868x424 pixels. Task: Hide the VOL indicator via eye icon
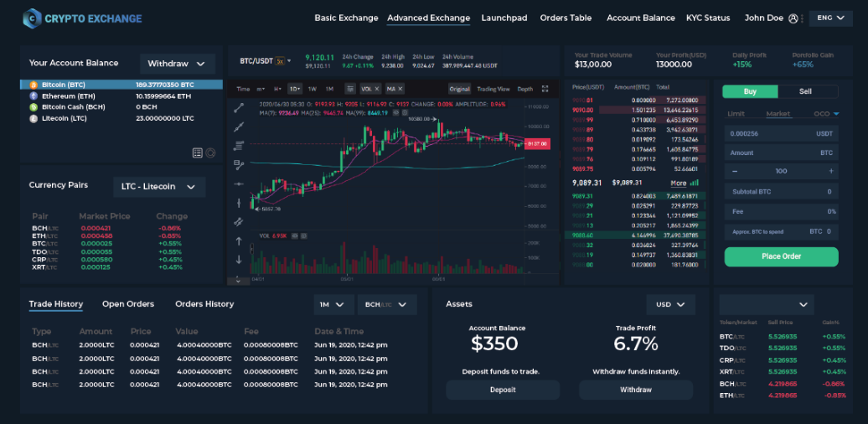coord(295,235)
